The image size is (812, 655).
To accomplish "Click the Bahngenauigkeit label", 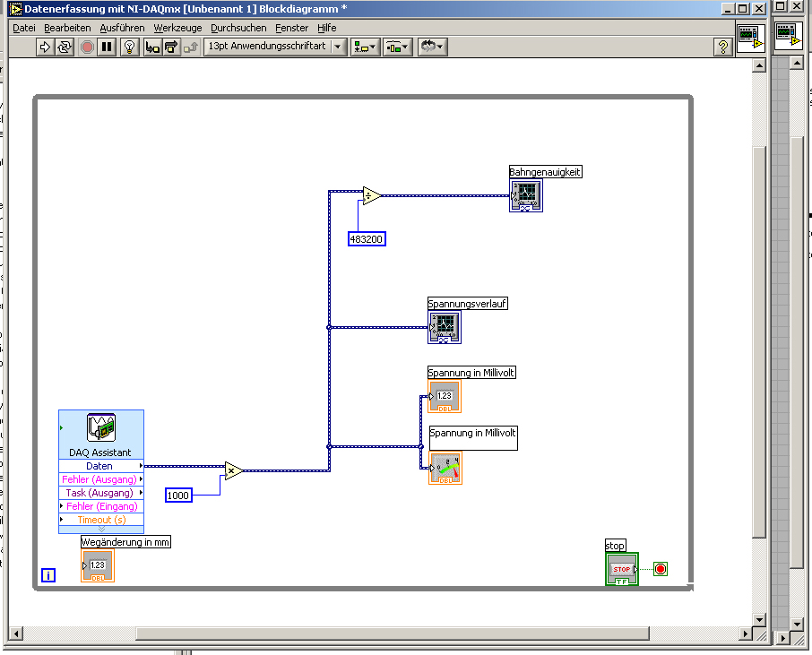I will pos(545,172).
